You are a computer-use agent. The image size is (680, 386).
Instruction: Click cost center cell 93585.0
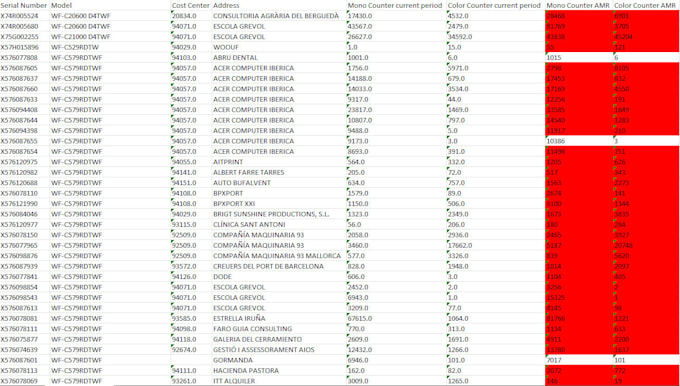point(184,318)
